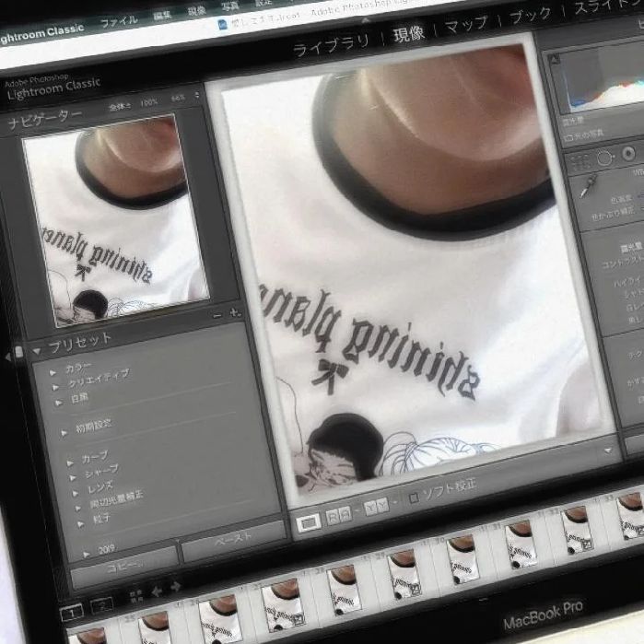644x644 pixels.
Task: Select the spot removal circle tool
Action: (605, 158)
